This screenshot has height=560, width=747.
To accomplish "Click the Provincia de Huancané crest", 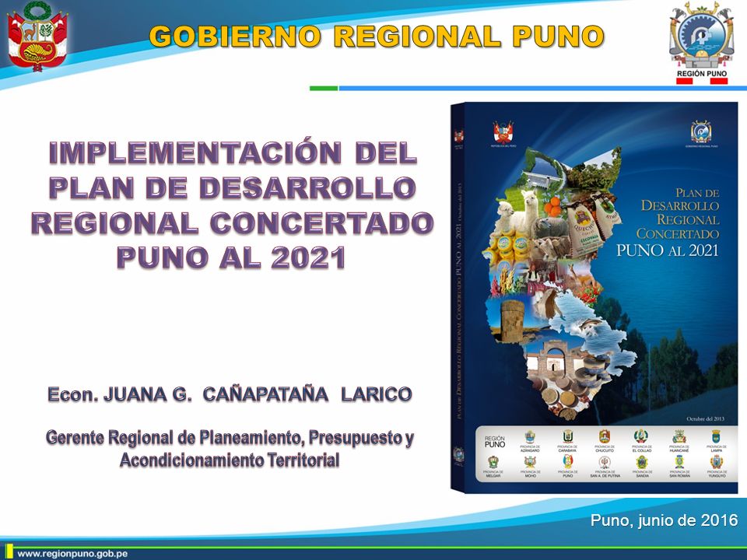I will click(x=679, y=436).
